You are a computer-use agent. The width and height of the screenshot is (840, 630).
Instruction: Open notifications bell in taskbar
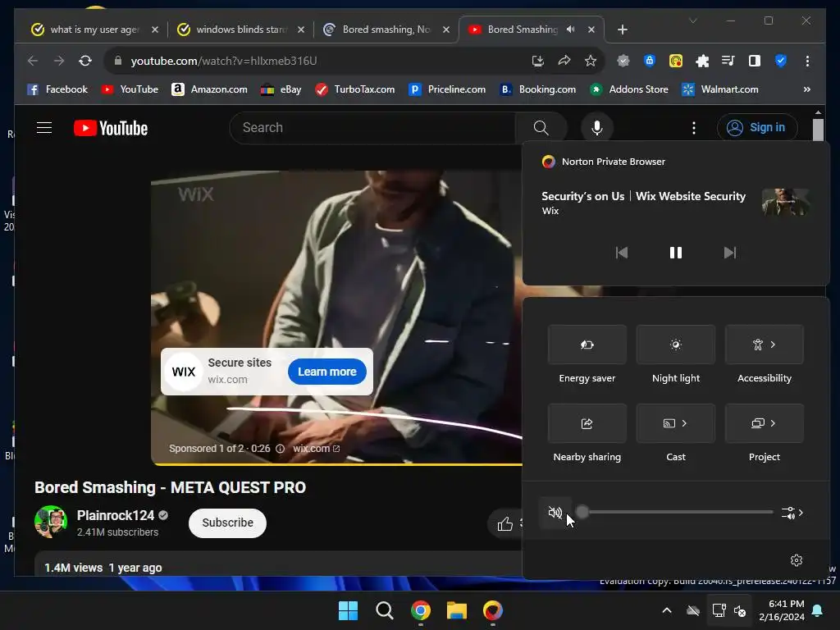pyautogui.click(x=818, y=610)
